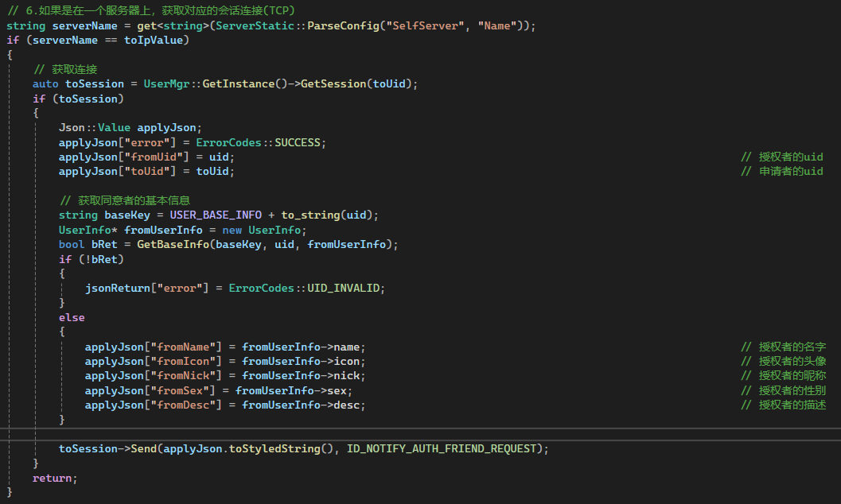Viewport: 841px width, 504px height.
Task: Click the '// 授权者的头像' comment
Action: [x=784, y=362]
